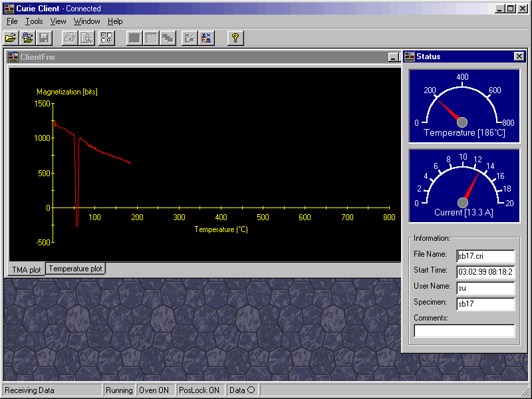The width and height of the screenshot is (532, 399).
Task: Click the cascade windows toolbar icon
Action: pyautogui.click(x=168, y=38)
